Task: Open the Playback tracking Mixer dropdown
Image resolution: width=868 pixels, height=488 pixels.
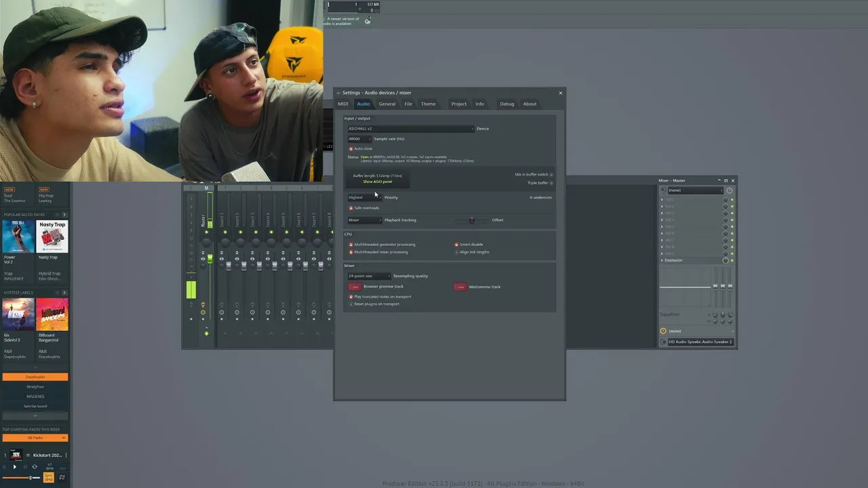Action: [364, 220]
